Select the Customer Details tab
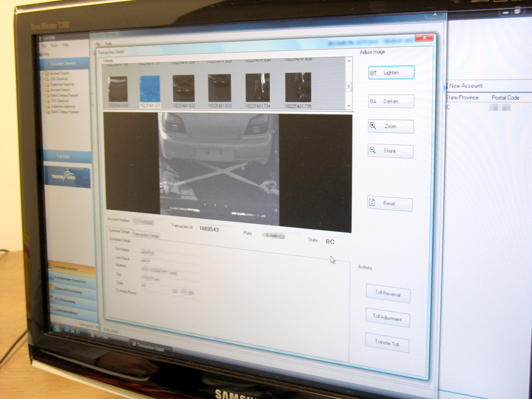Viewport: 532px width, 399px height. (x=119, y=231)
